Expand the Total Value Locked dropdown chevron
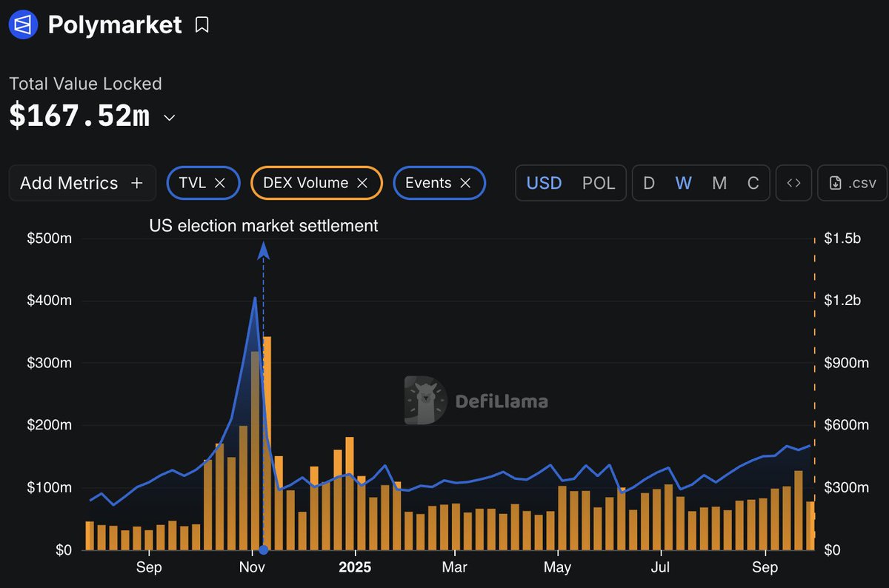This screenshot has height=588, width=889. tap(169, 118)
